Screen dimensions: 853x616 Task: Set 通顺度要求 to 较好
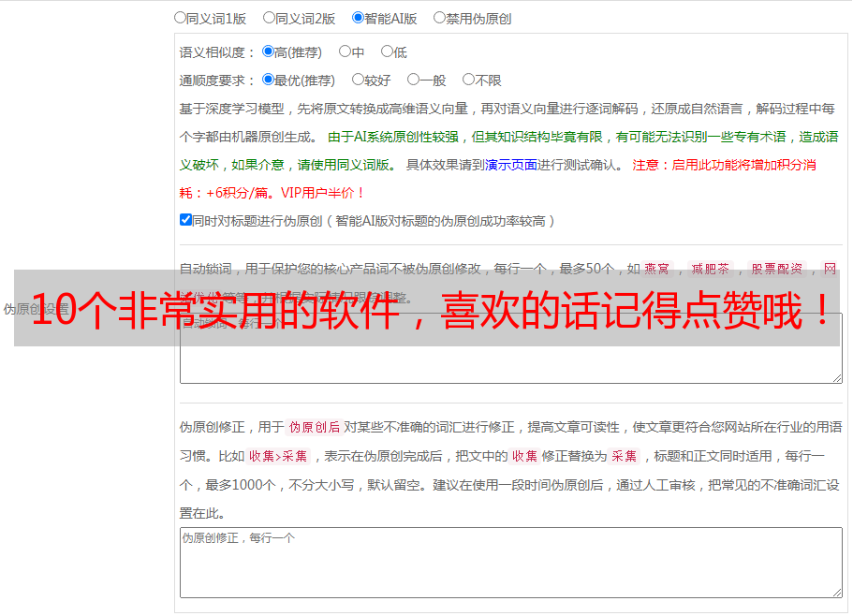(358, 80)
